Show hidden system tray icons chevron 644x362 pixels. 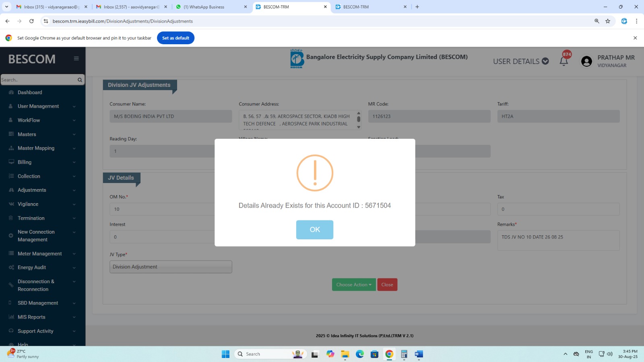566,354
